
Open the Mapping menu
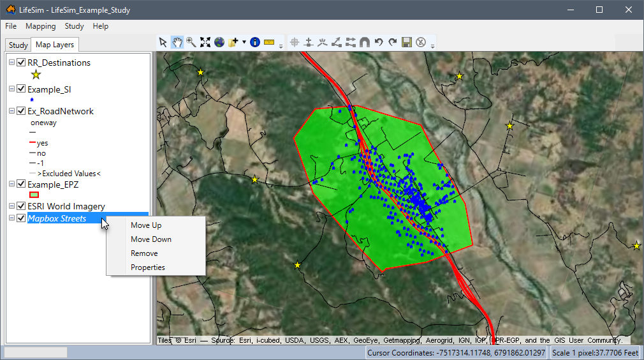click(41, 26)
